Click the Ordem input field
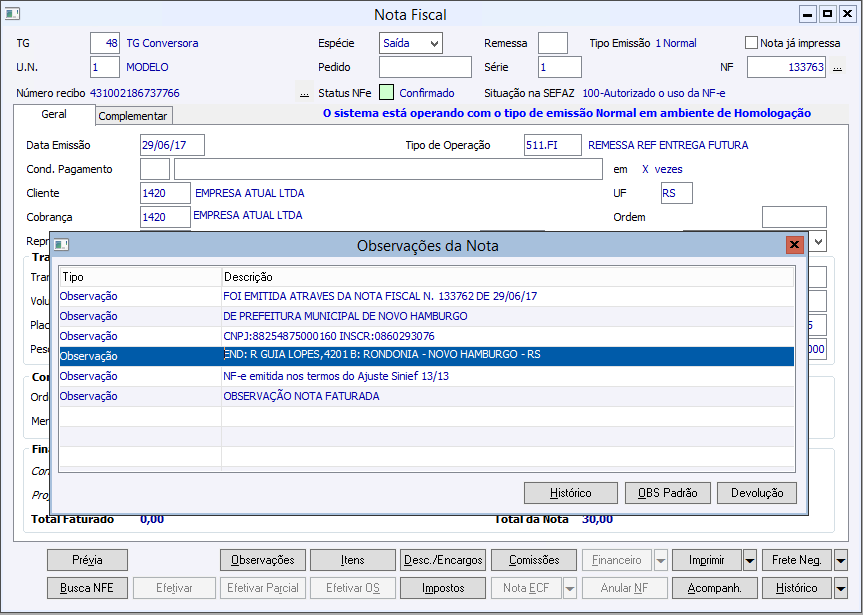 click(794, 217)
